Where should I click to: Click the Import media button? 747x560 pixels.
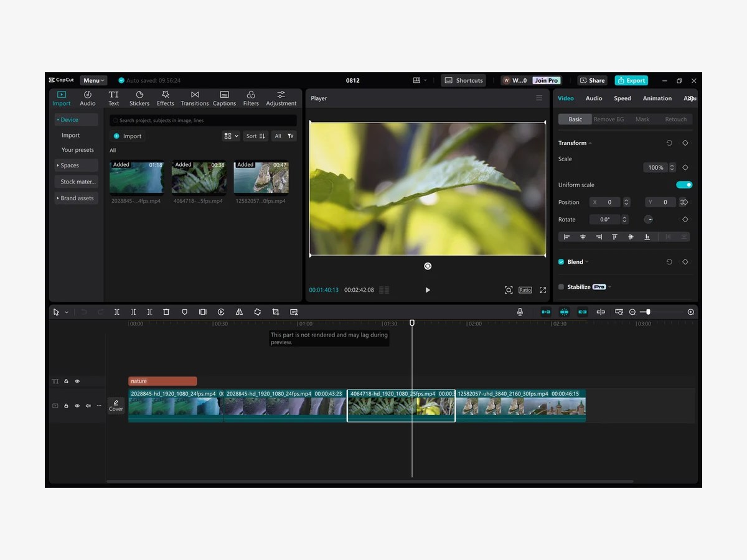click(x=128, y=136)
